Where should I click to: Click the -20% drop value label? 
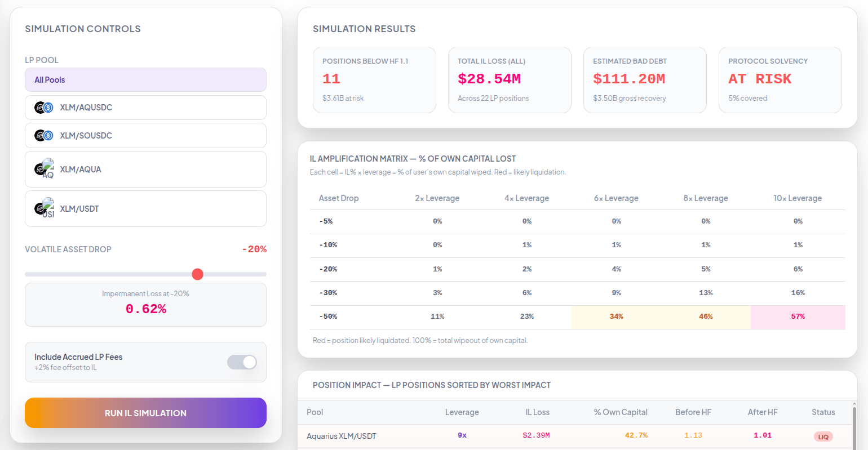(x=254, y=249)
